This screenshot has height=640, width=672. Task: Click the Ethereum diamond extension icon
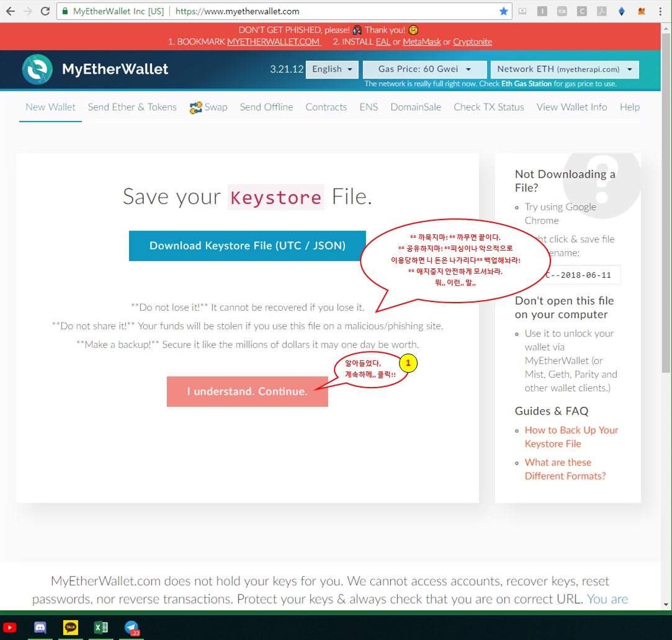click(621, 12)
